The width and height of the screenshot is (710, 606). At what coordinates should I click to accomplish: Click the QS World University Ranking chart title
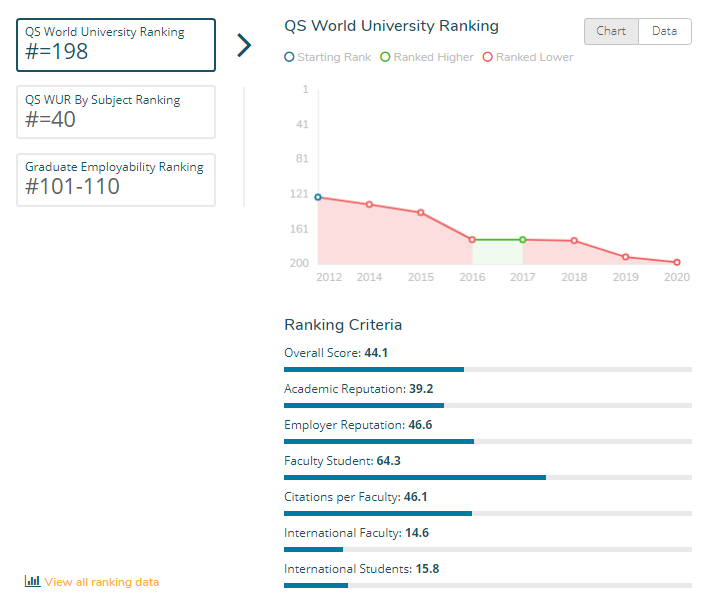tap(391, 26)
